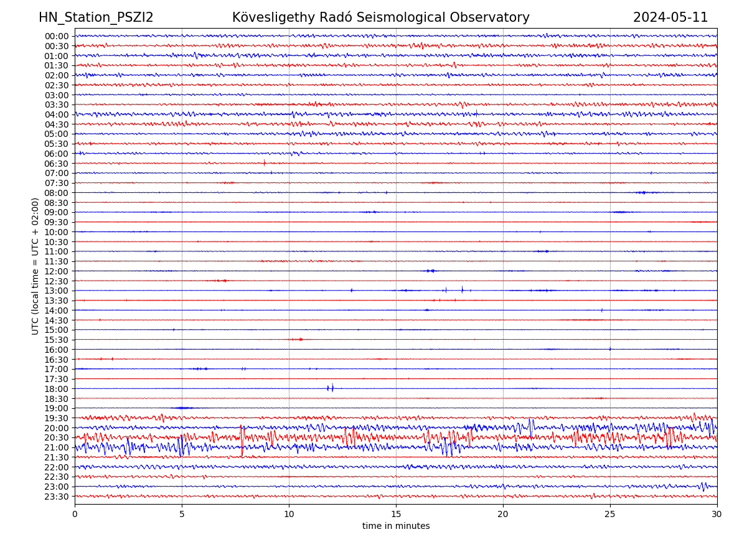Click the red spike on the 06:30 trace

click(265, 163)
